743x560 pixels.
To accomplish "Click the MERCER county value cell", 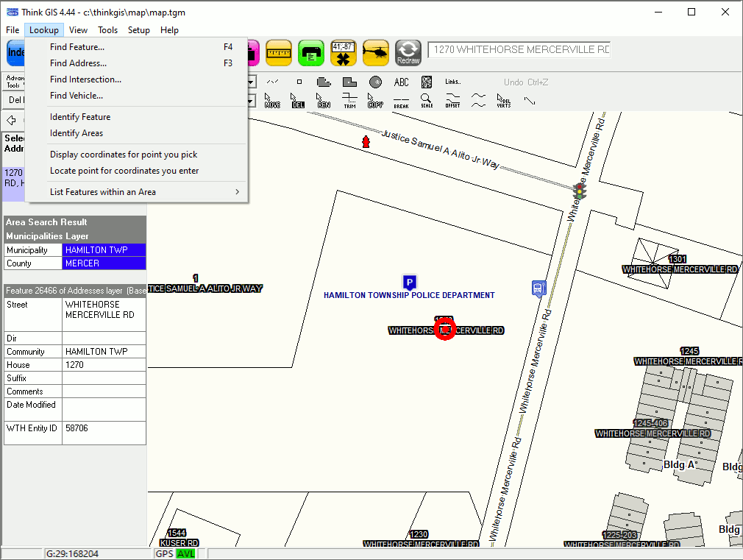I will click(104, 263).
